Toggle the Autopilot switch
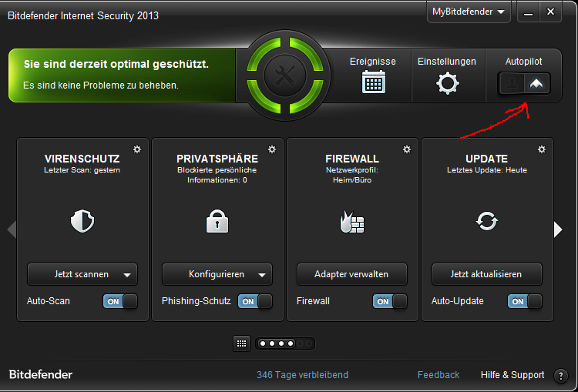 [x=524, y=84]
